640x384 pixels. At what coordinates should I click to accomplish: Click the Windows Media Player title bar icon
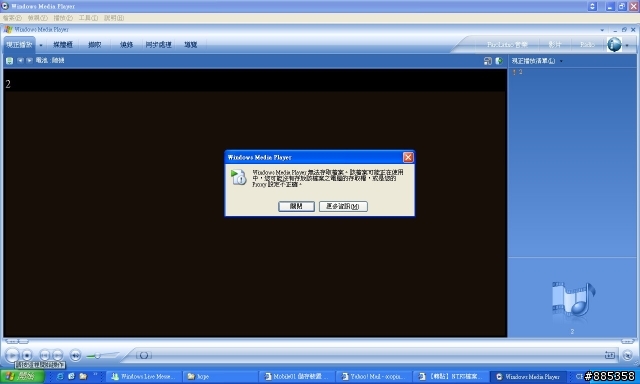[x=5, y=6]
